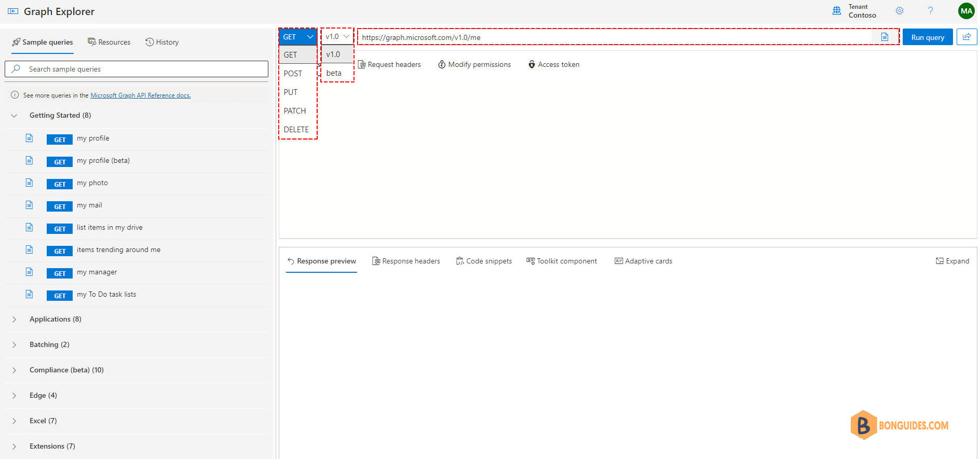
Task: Expand the Applications (8) category
Action: 14,319
